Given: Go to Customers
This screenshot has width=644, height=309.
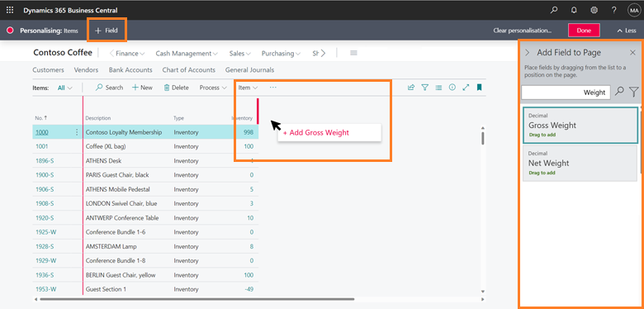Looking at the screenshot, I should point(49,70).
